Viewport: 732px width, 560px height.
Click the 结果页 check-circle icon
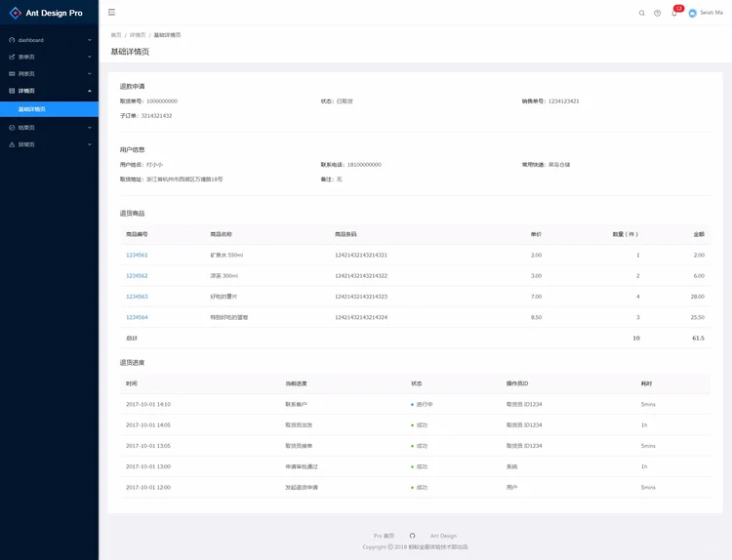[x=12, y=128]
